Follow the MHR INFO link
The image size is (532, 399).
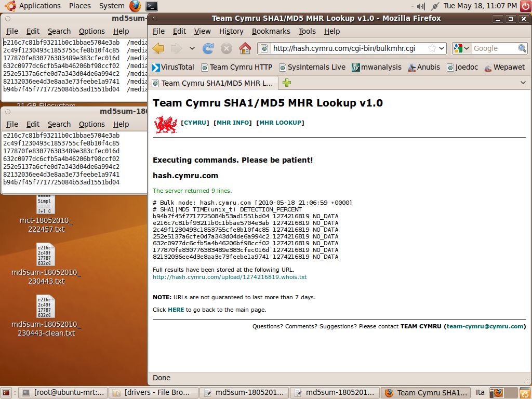pyautogui.click(x=232, y=123)
